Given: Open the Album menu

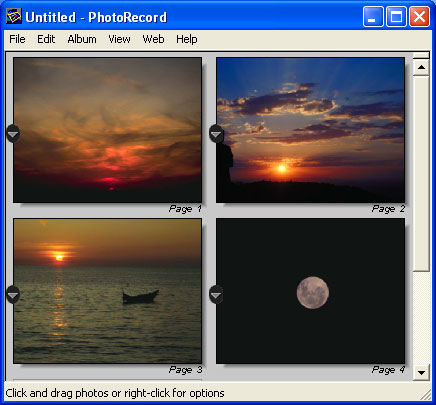Looking at the screenshot, I should (x=82, y=39).
